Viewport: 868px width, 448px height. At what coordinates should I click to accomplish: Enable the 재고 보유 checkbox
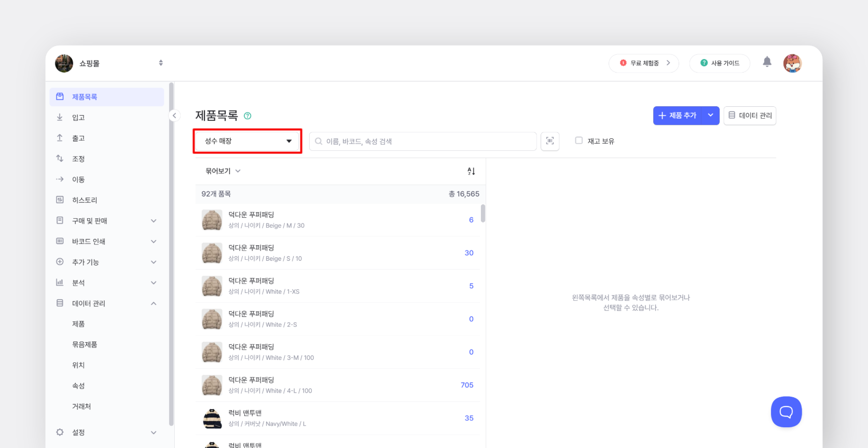pyautogui.click(x=579, y=141)
